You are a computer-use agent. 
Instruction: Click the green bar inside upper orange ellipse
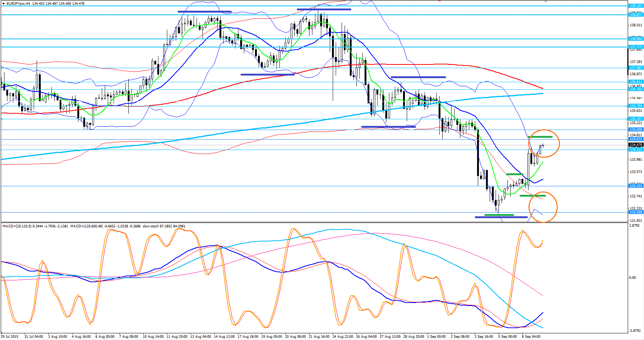tap(540, 137)
